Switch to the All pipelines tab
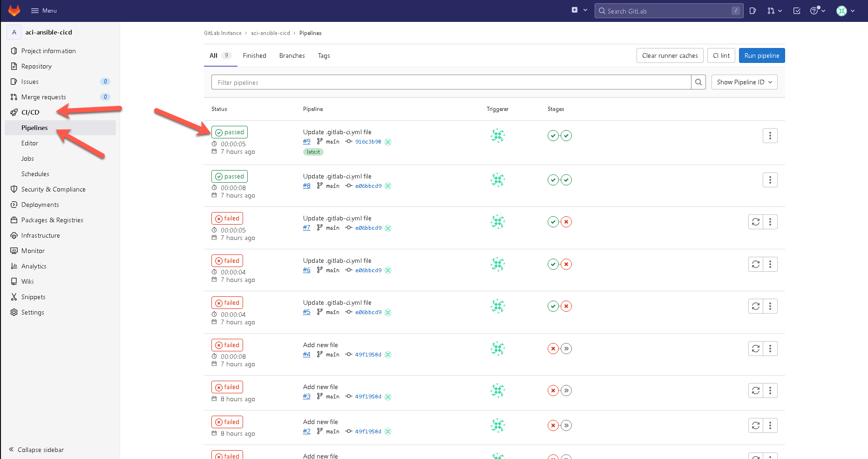 pyautogui.click(x=220, y=55)
